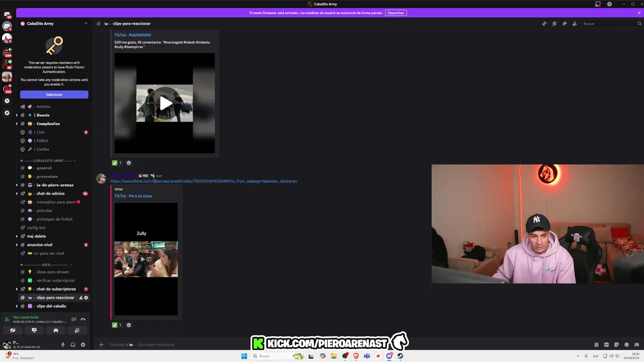The width and height of the screenshot is (644, 362).
Task: Open the msj-delete channel
Action: 54,236
